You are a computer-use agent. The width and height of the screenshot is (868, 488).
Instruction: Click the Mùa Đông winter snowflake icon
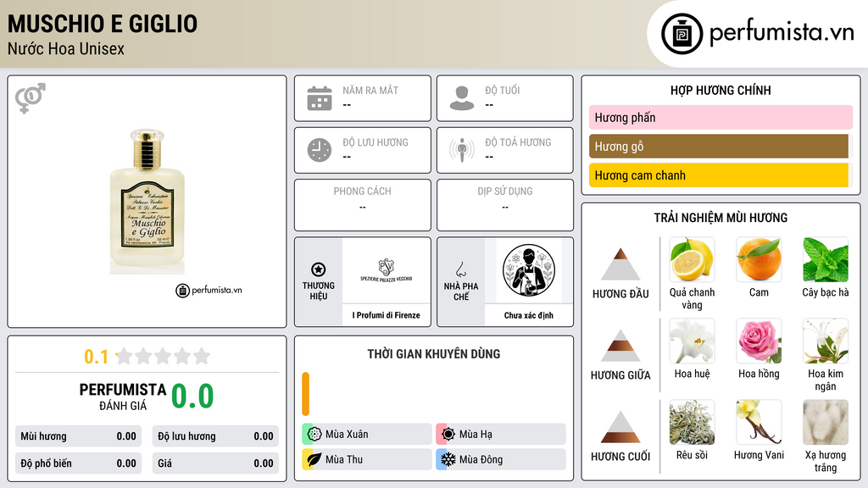448,459
